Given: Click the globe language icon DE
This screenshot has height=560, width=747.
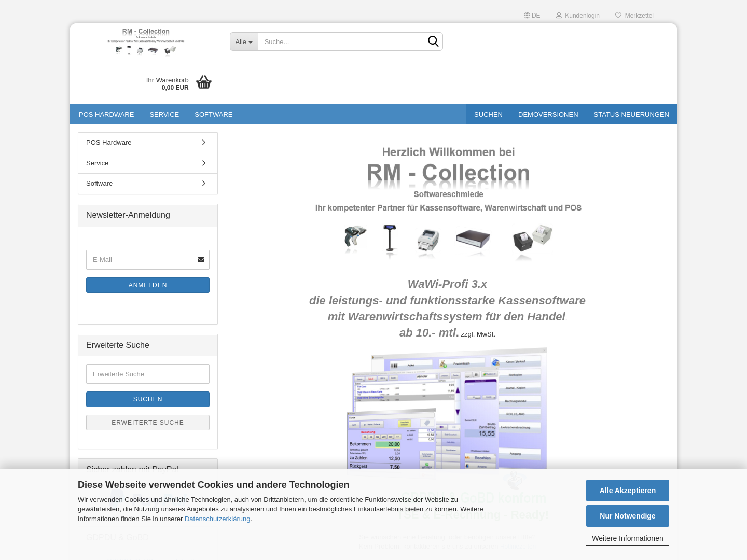Looking at the screenshot, I should tap(527, 16).
